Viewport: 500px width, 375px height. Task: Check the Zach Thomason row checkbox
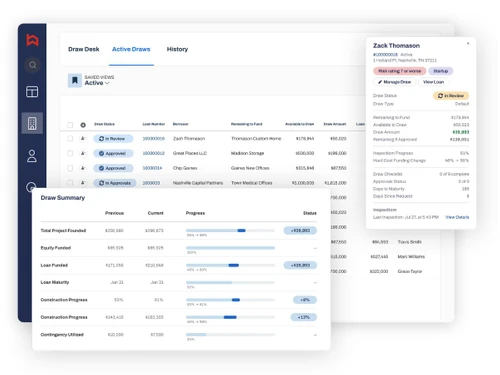[70, 138]
